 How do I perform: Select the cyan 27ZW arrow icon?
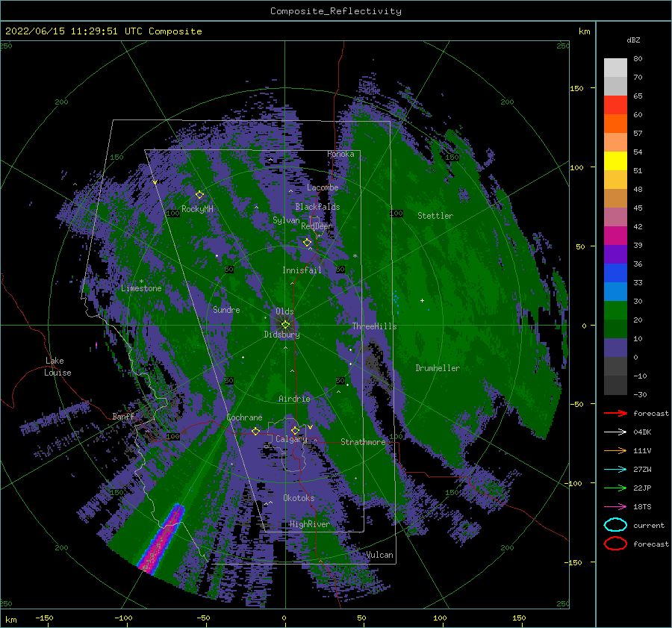pos(615,469)
